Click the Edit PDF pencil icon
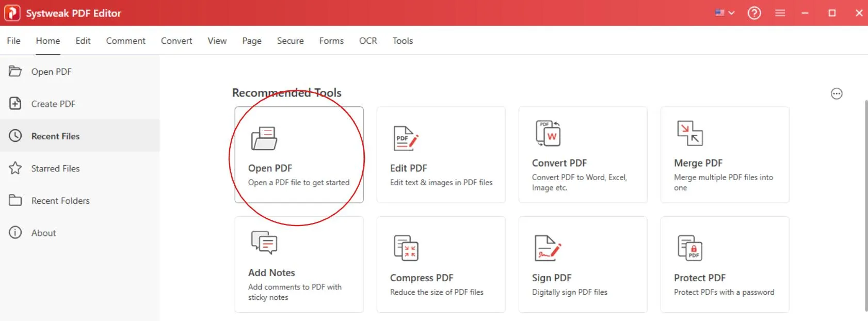Image resolution: width=868 pixels, height=321 pixels. [x=406, y=138]
